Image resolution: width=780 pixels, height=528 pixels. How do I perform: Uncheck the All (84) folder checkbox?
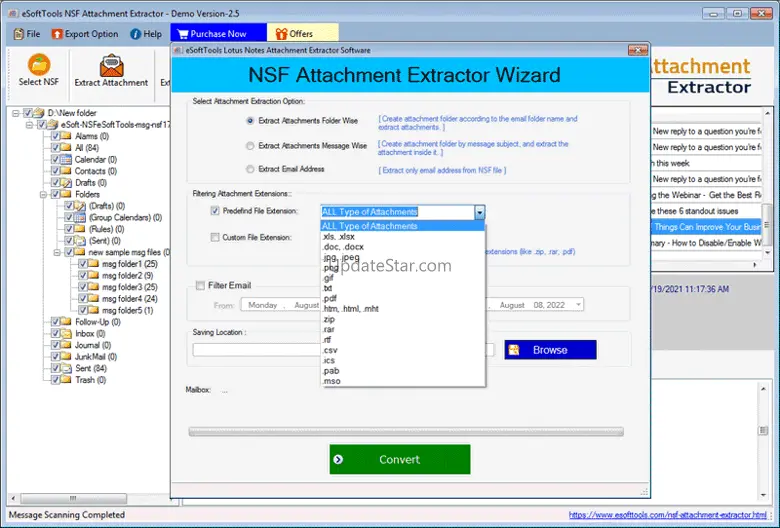[x=55, y=148]
